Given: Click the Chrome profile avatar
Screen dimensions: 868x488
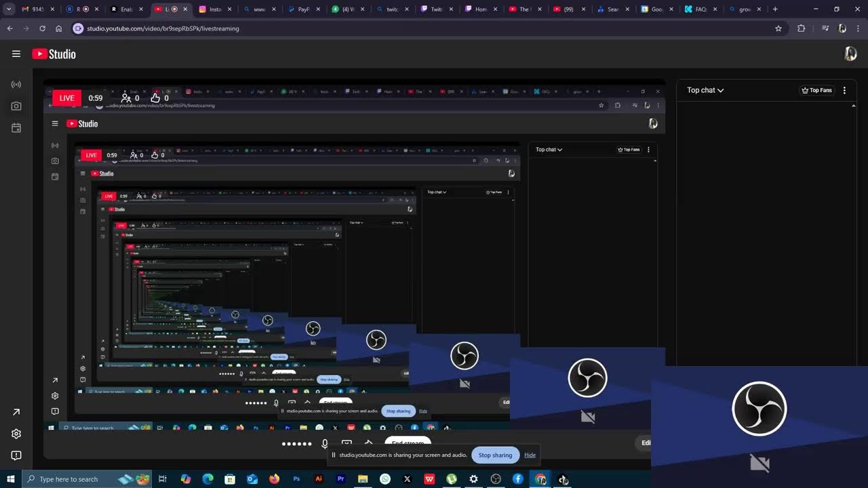Looking at the screenshot, I should (x=842, y=28).
